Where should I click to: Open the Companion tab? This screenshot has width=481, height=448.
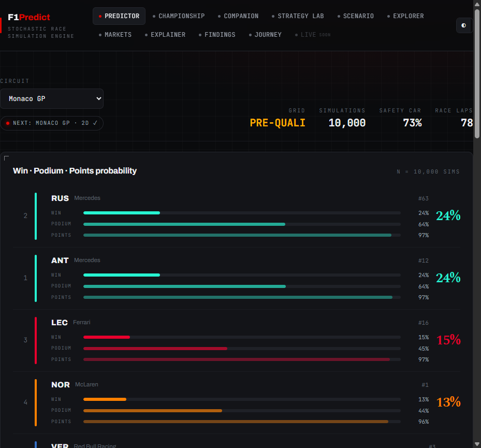[238, 16]
